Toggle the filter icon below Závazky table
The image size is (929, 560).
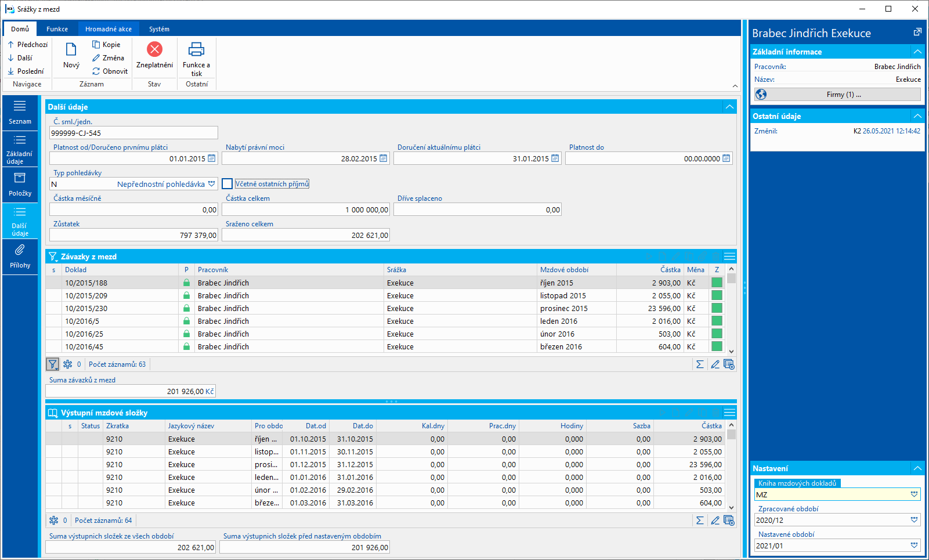[x=53, y=364]
